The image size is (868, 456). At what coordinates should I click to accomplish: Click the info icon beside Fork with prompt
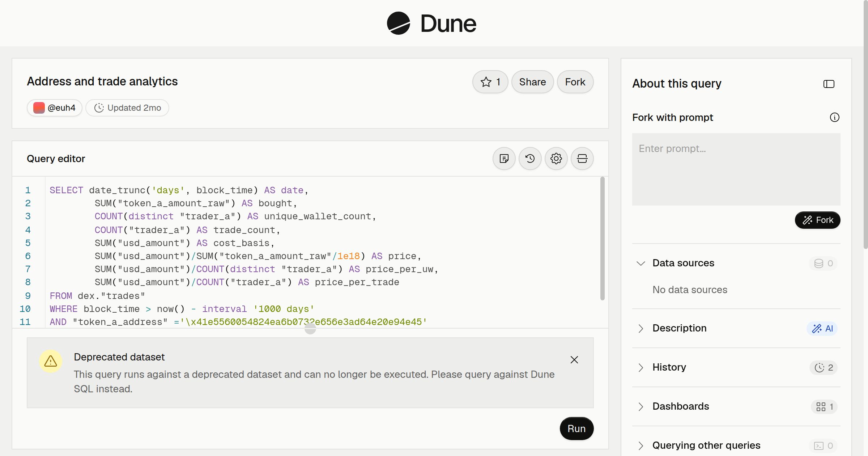coord(835,117)
